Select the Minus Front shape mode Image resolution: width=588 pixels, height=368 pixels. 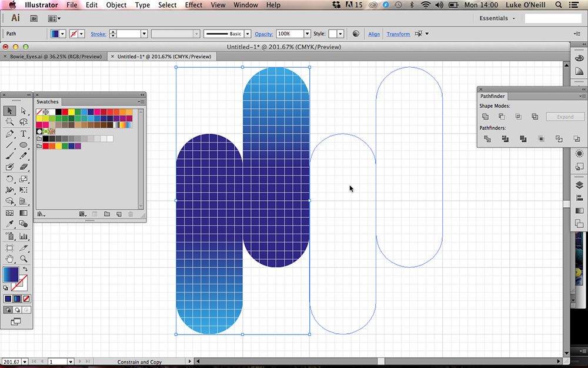click(502, 116)
